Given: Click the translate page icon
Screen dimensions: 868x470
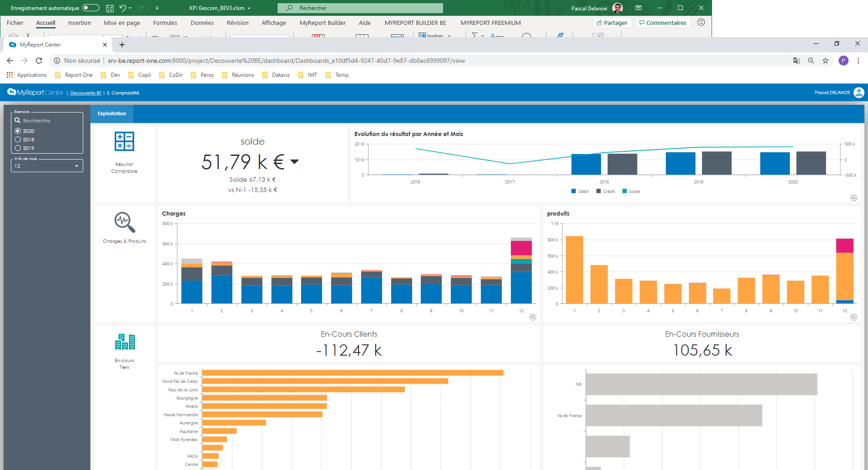Looking at the screenshot, I should click(797, 61).
